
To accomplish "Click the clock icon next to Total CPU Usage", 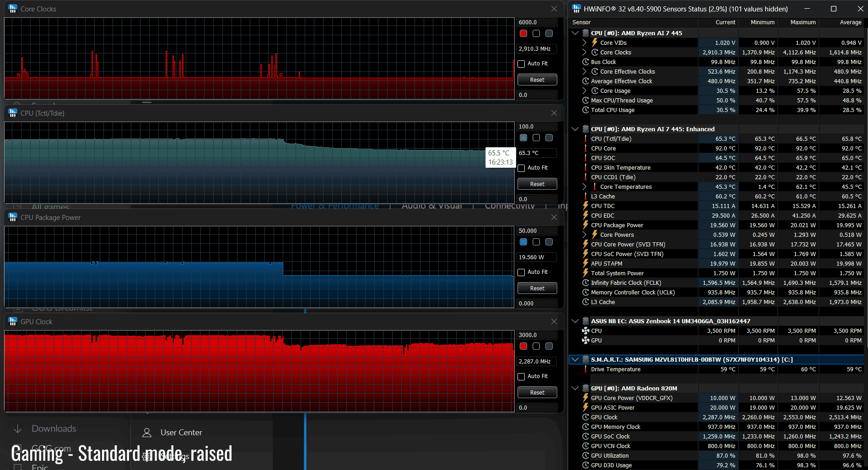I will point(585,110).
